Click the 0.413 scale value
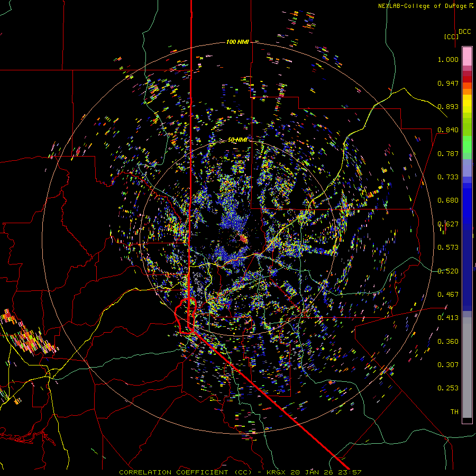The image size is (476, 476). [x=448, y=318]
